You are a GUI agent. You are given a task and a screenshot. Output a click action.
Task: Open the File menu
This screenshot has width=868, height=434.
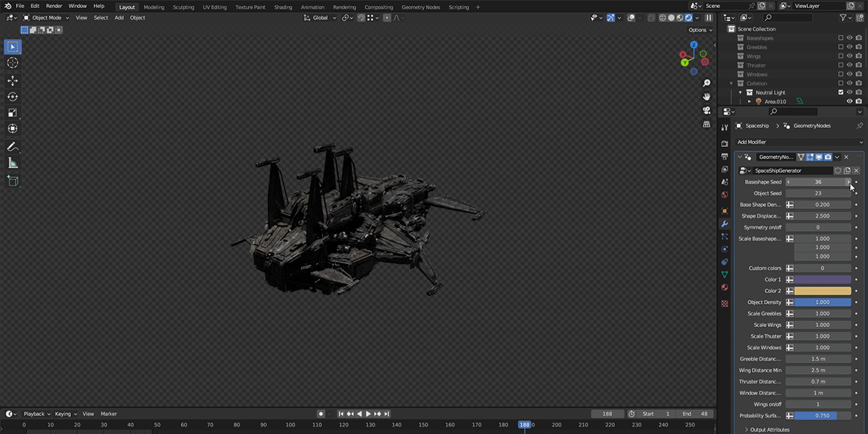(20, 6)
